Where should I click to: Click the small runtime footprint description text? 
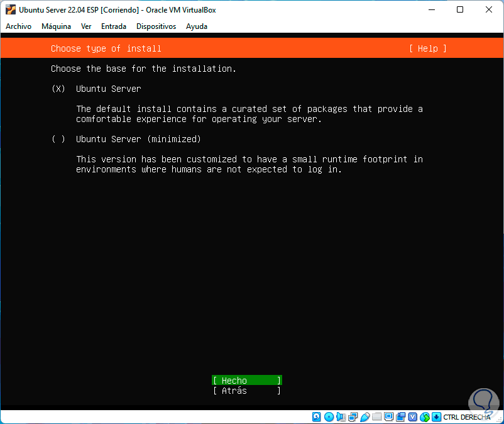click(x=249, y=164)
